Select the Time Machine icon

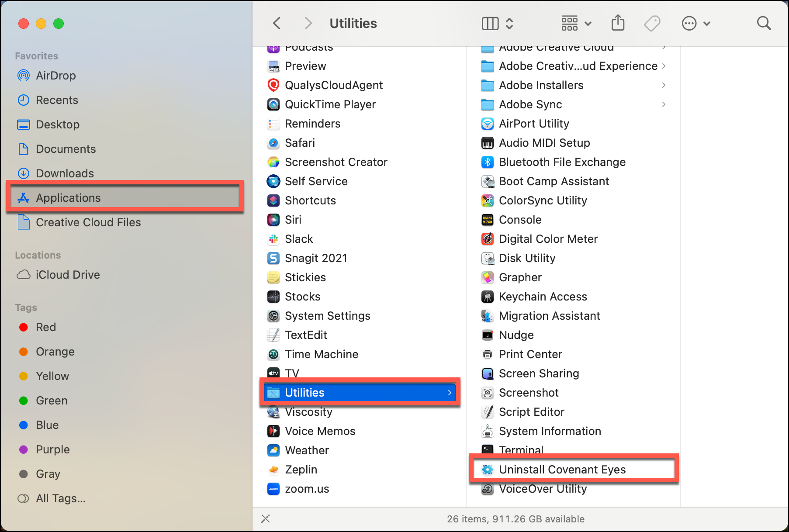coord(273,354)
